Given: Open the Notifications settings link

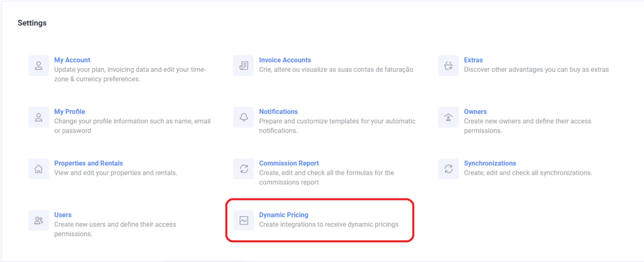Looking at the screenshot, I should tap(278, 112).
